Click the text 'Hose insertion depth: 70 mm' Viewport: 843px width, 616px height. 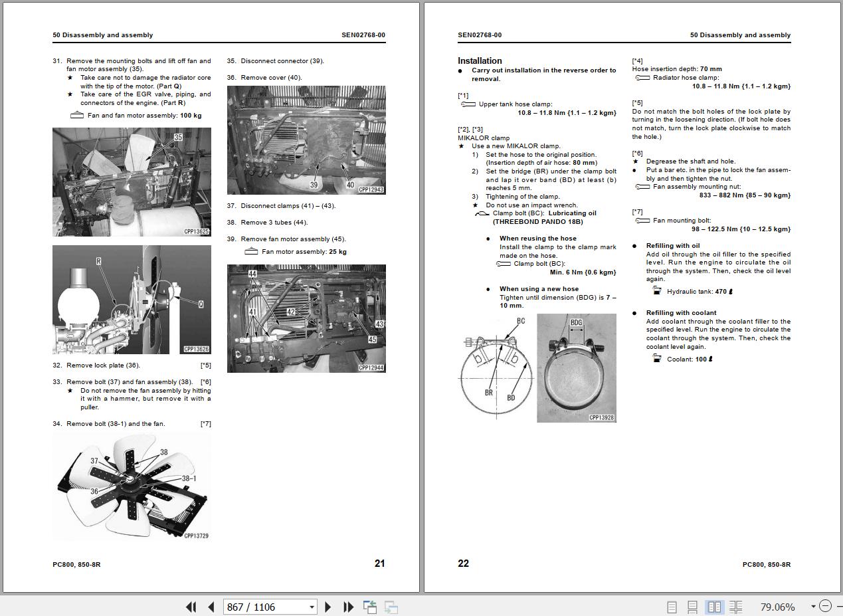677,69
